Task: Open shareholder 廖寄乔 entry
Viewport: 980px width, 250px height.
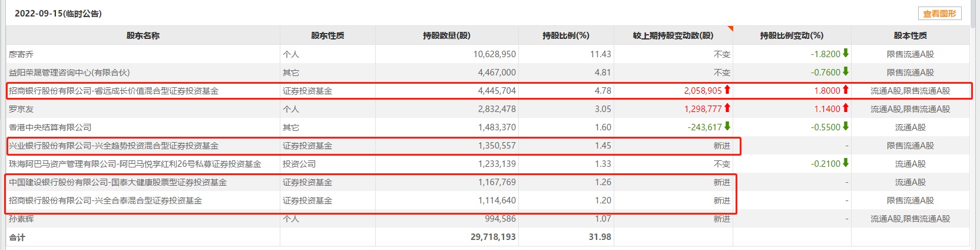Action: 21,54
